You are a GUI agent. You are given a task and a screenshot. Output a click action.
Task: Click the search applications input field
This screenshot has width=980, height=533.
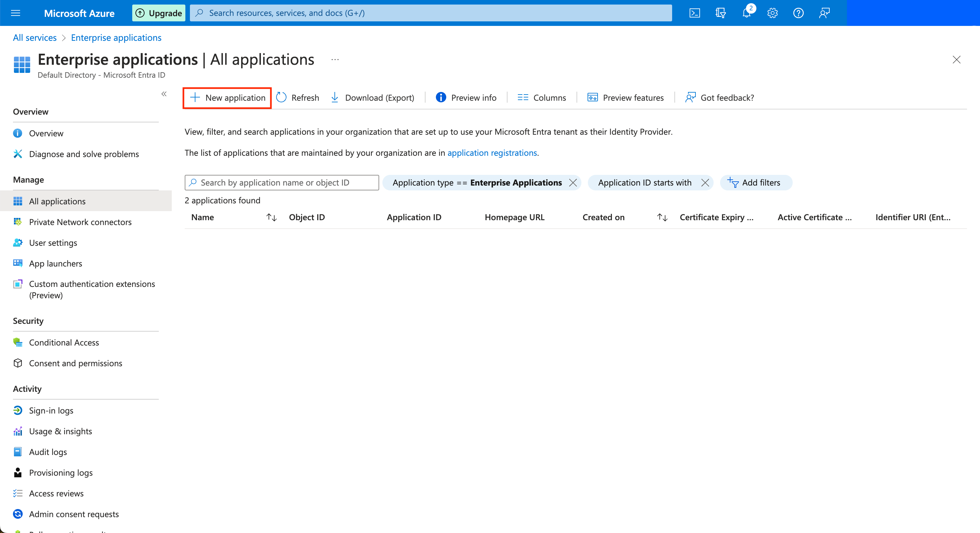point(282,183)
